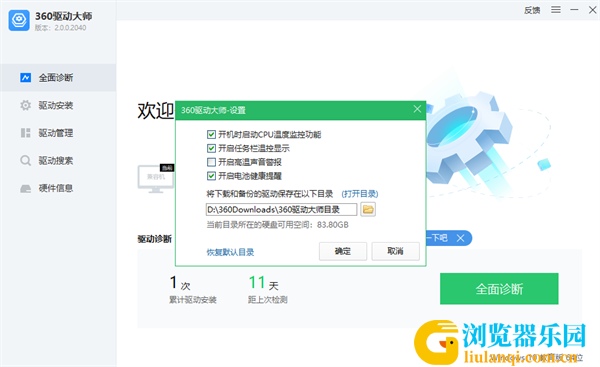Click the 83.80GB available space text

333,225
